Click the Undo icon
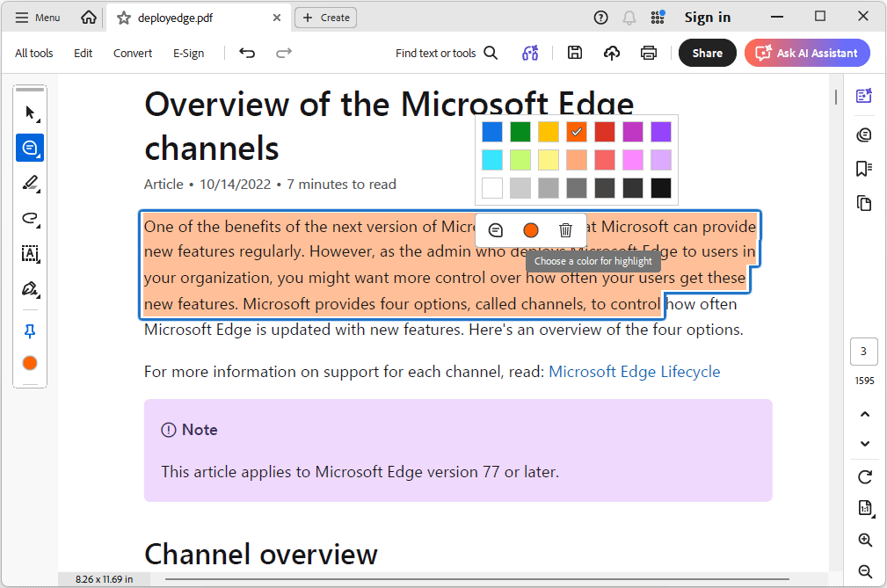 pos(247,53)
